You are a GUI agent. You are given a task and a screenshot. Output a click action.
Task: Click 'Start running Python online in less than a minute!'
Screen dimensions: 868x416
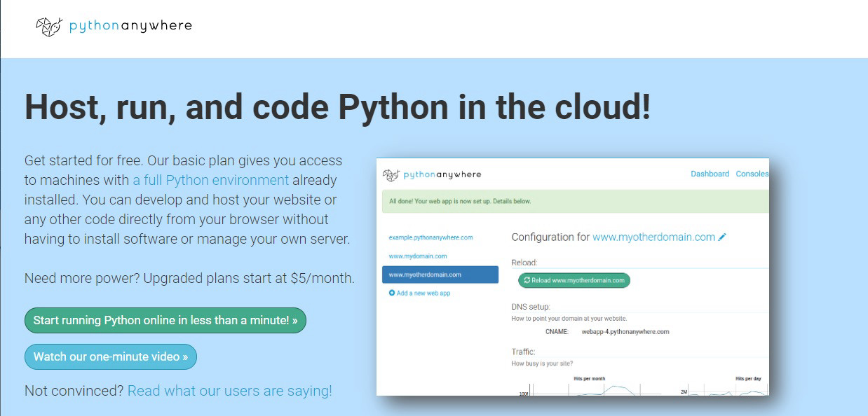tap(165, 320)
